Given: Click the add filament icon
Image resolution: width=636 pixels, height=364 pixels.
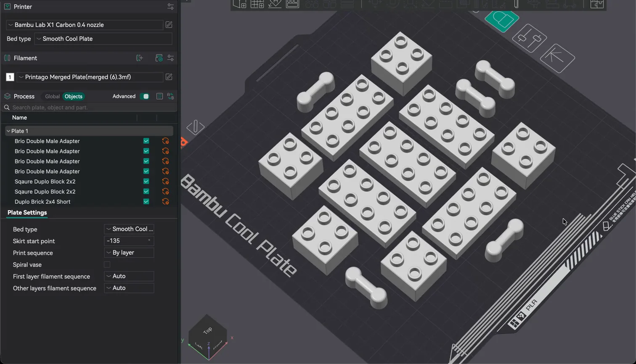Looking at the screenshot, I should tap(140, 58).
